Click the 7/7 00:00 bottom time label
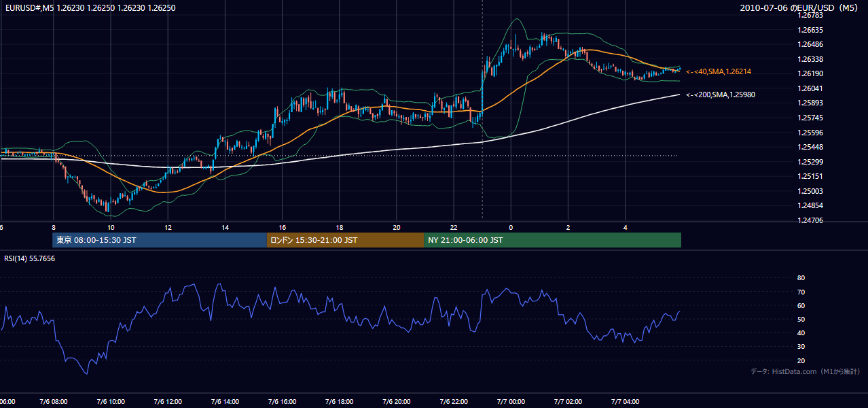 tap(511, 402)
